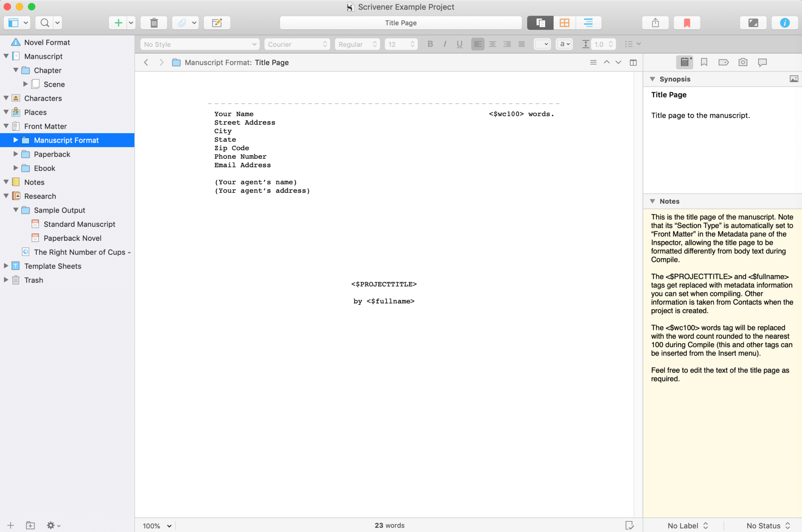The width and height of the screenshot is (802, 532).
Task: Open the Courier font menu
Action: (296, 44)
